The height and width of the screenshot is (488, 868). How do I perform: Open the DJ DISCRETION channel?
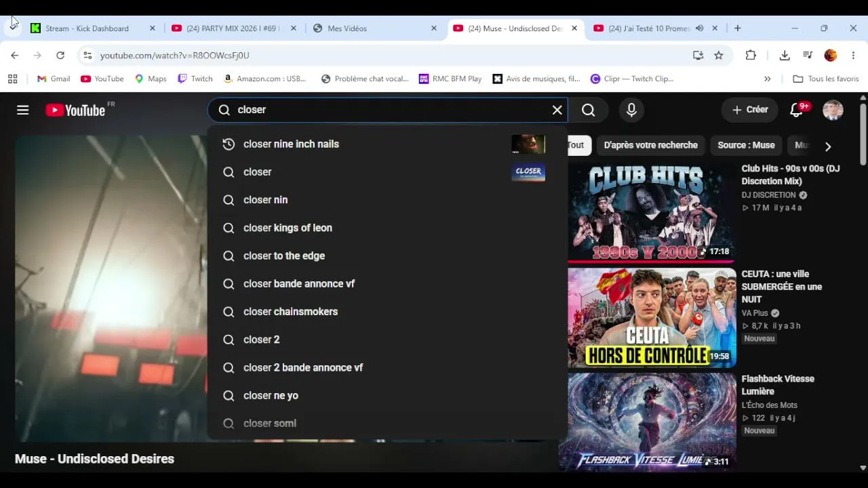[x=768, y=195]
